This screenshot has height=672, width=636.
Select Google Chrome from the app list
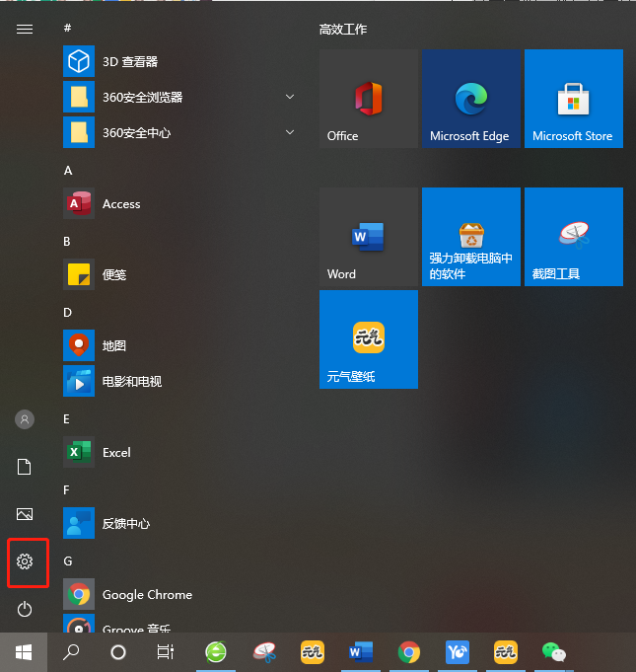click(147, 595)
